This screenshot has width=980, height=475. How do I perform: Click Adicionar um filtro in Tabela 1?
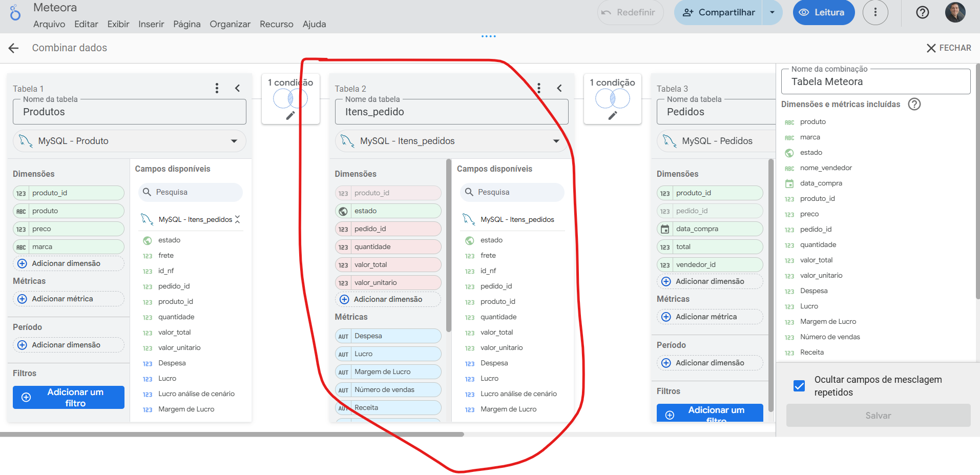[69, 398]
